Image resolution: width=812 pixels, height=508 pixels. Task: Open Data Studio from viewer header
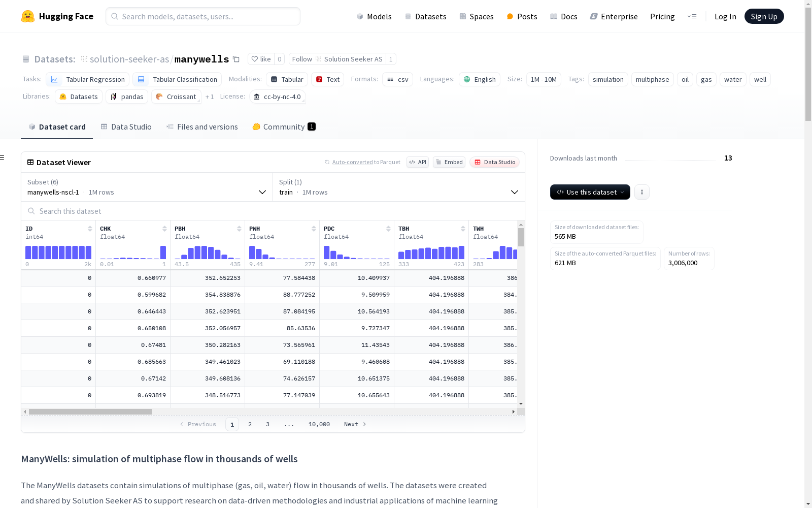[495, 162]
